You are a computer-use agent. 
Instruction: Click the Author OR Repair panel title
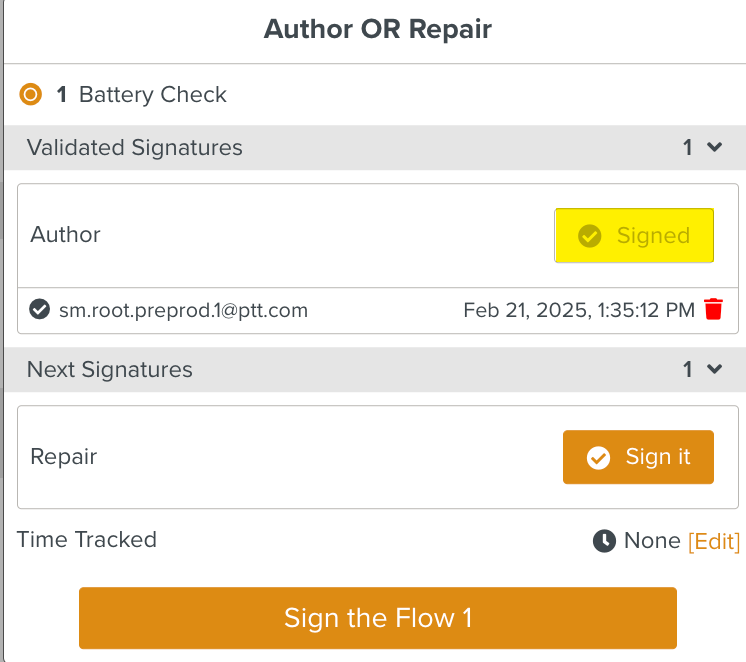[378, 29]
